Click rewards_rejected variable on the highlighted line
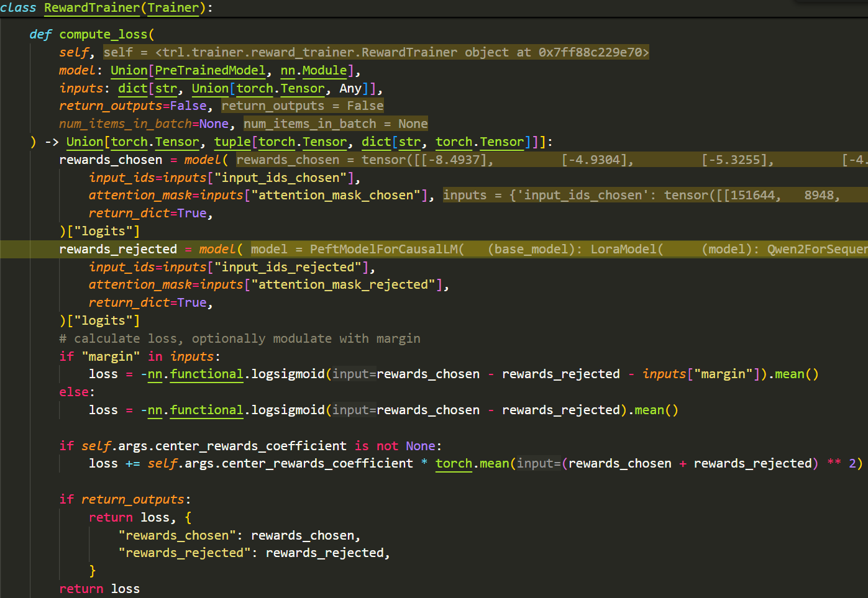Screen dimensions: 868x598 pos(118,249)
